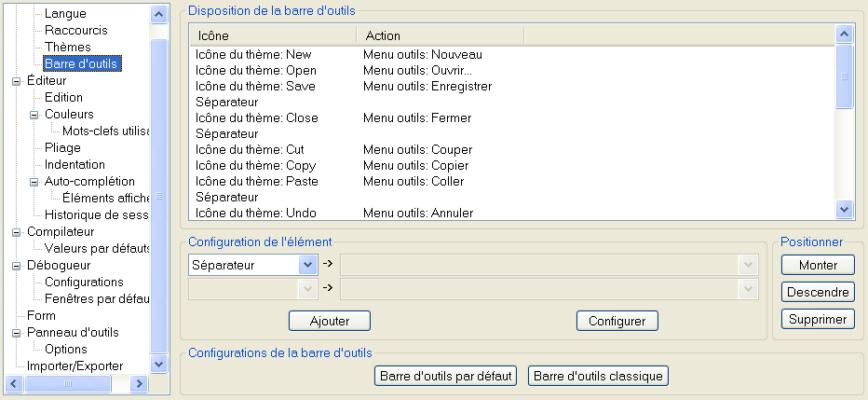Screen dimensions: 868x400
Task: Collapse the Éditeur tree node
Action: click(x=16, y=81)
